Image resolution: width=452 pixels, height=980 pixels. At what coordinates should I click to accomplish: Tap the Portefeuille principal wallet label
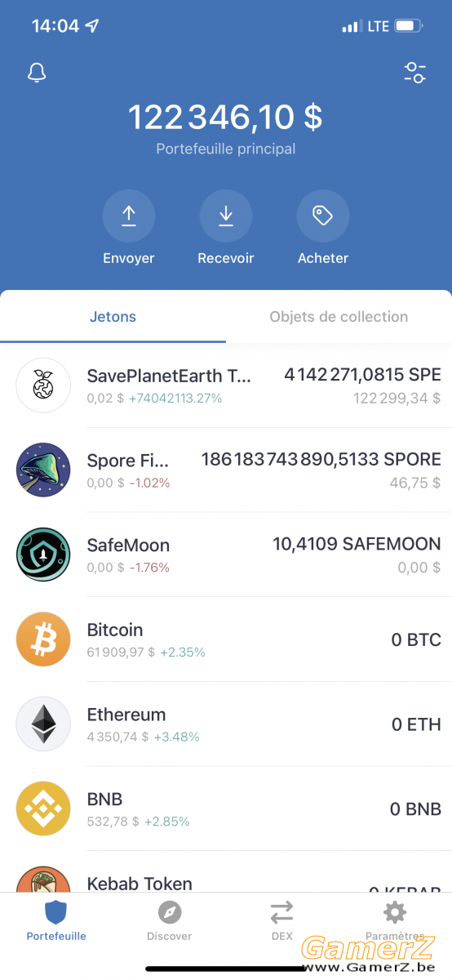pyautogui.click(x=226, y=149)
